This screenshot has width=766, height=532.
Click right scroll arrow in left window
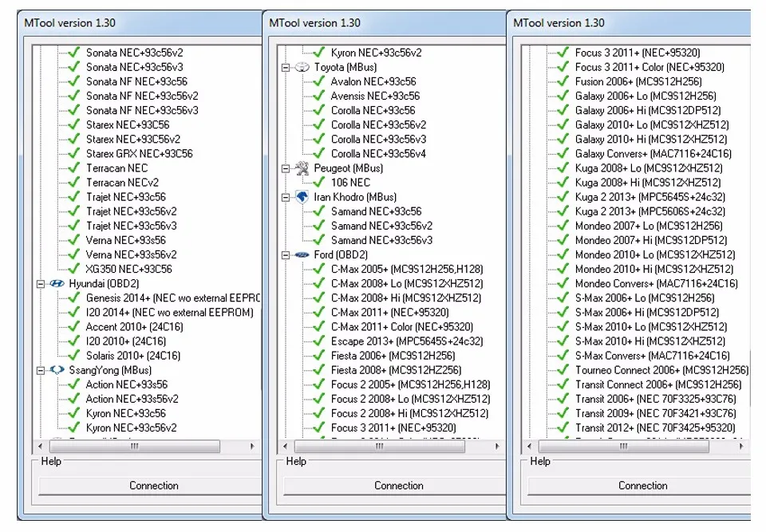coord(252,446)
